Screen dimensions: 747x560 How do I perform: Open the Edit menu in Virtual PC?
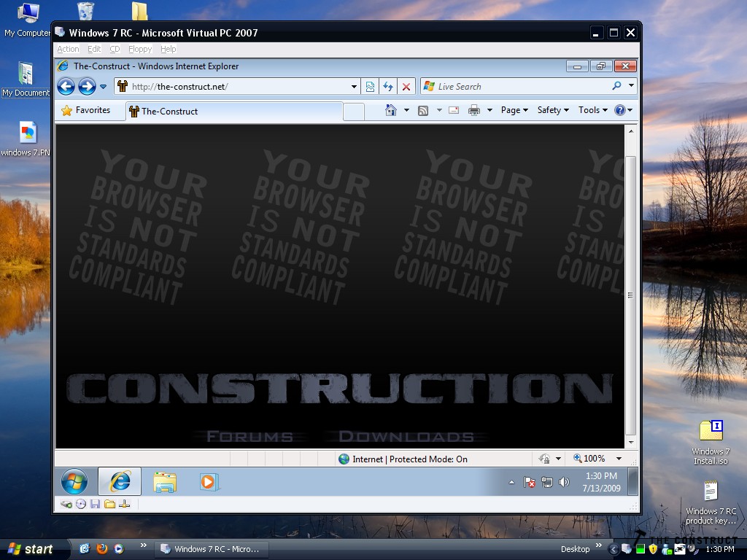pyautogui.click(x=94, y=49)
